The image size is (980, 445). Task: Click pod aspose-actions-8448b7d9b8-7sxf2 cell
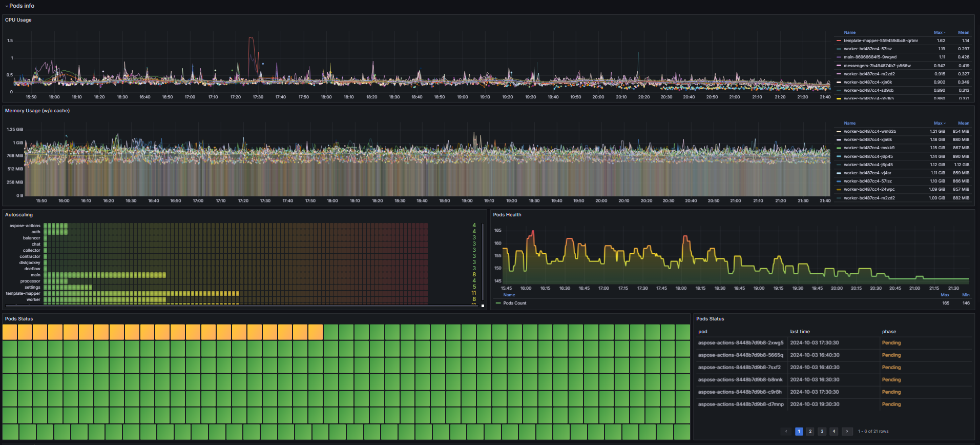tap(741, 368)
